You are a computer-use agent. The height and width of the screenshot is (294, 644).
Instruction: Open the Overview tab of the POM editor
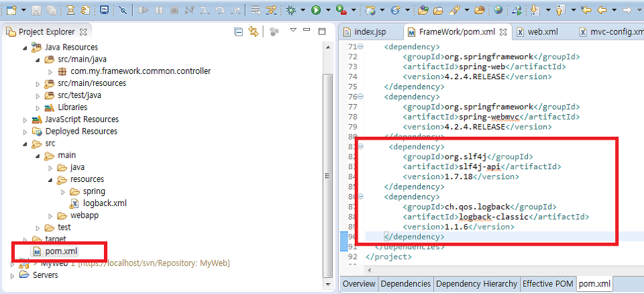tap(359, 284)
